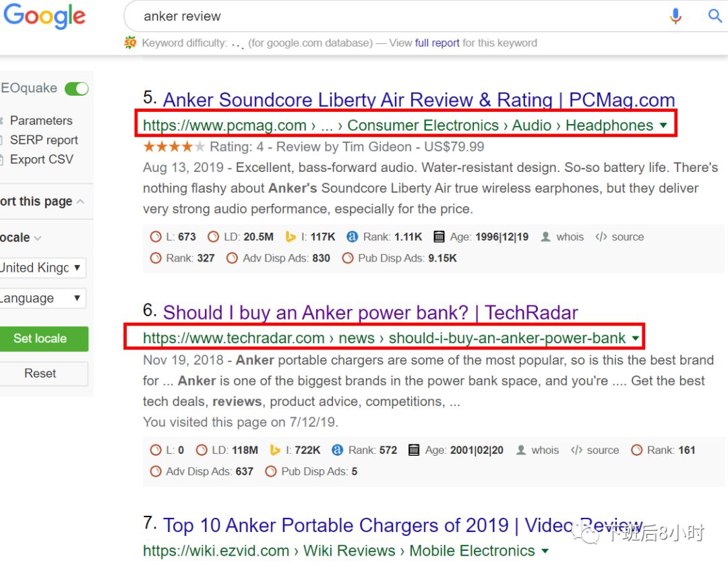Start voice search with microphone icon
Image resolution: width=728 pixels, height=565 pixels.
[x=675, y=16]
